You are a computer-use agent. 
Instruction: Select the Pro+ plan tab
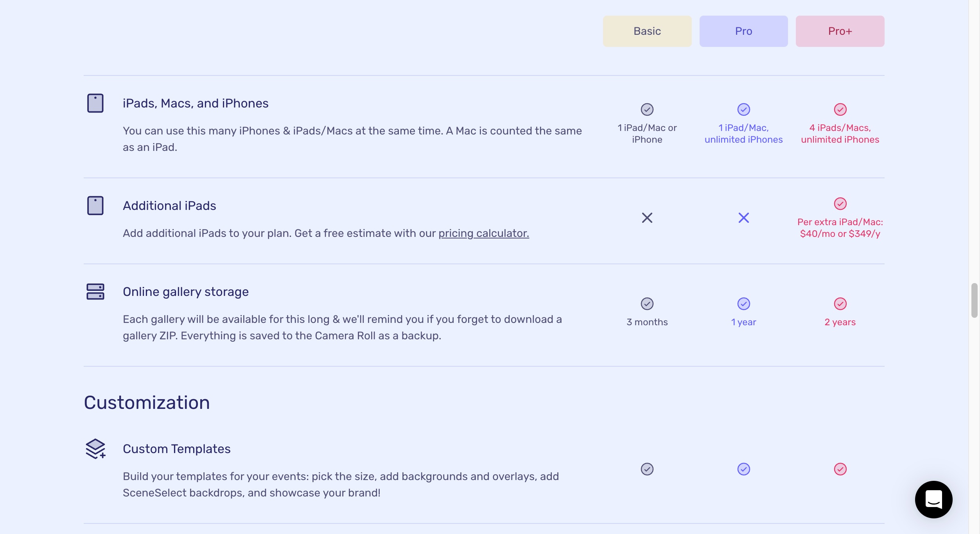pos(840,31)
